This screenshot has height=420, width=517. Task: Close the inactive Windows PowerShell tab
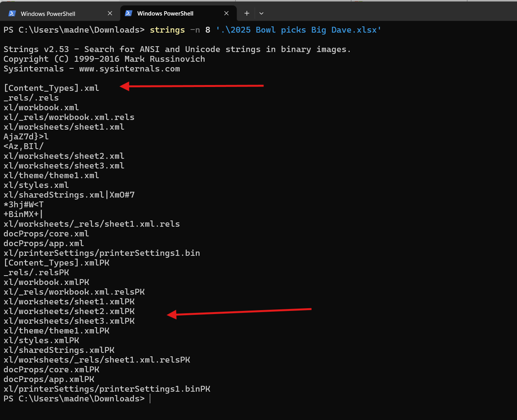click(x=110, y=14)
